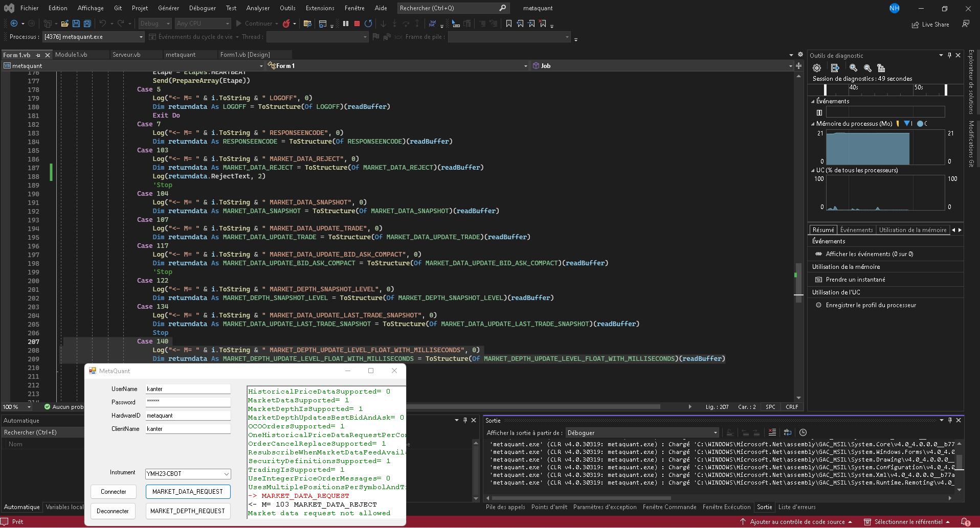Click the MARKET_DEPTH_REQUEST button
980x528 pixels.
(188, 511)
